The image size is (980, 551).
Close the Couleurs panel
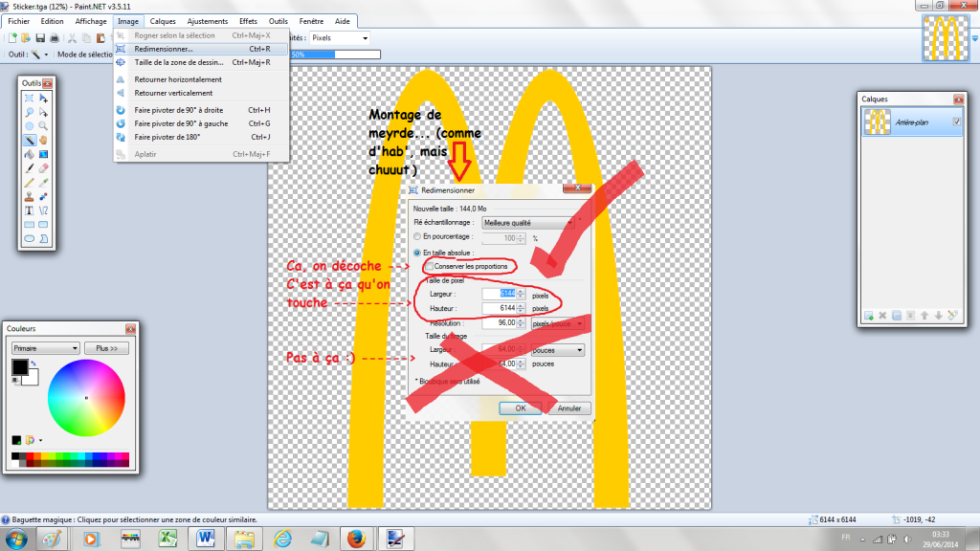(x=130, y=329)
